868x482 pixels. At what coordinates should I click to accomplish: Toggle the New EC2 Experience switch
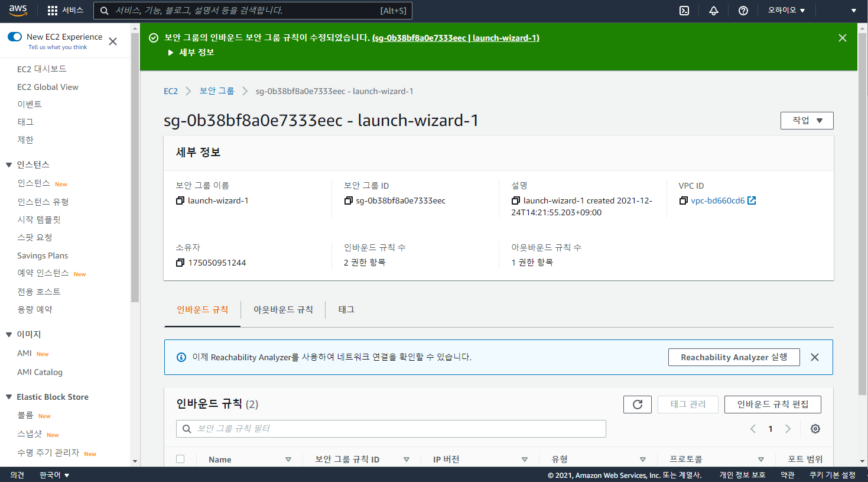click(15, 37)
